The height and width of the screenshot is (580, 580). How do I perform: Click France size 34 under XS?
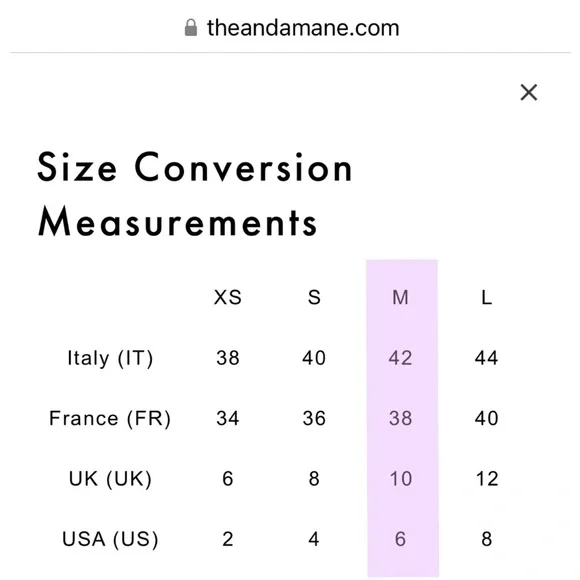coord(228,418)
